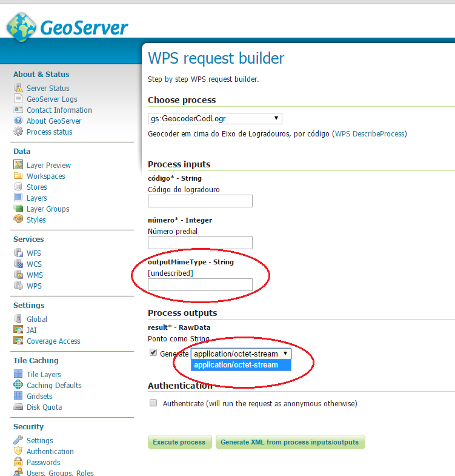Click Generate XML from process inputs/outputs
This screenshot has height=476, width=455.
(290, 442)
